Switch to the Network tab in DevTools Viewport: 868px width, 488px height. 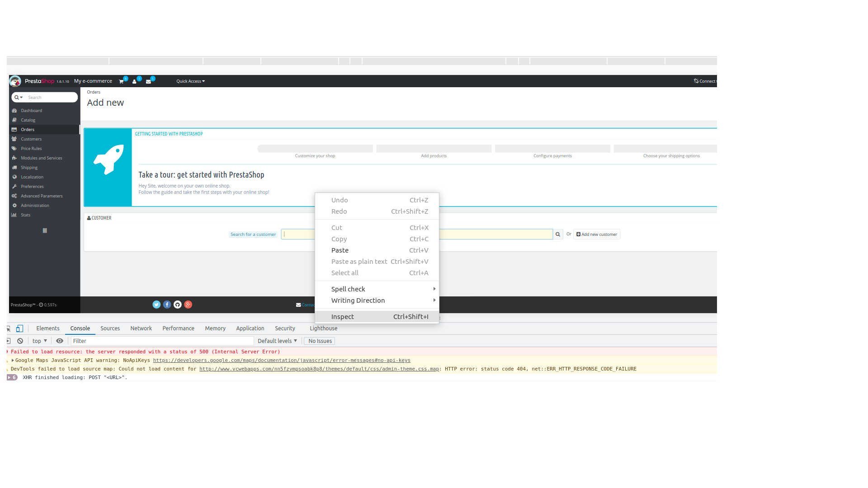tap(141, 328)
